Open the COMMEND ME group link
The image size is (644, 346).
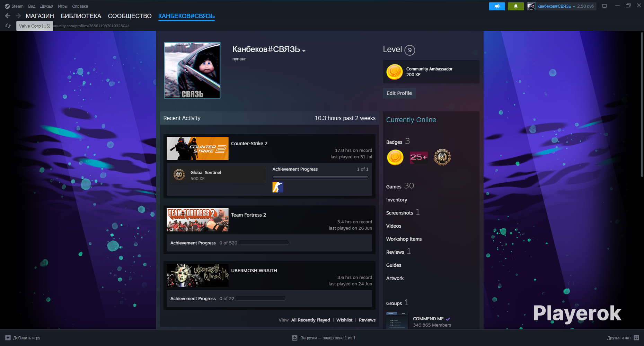[x=428, y=319]
